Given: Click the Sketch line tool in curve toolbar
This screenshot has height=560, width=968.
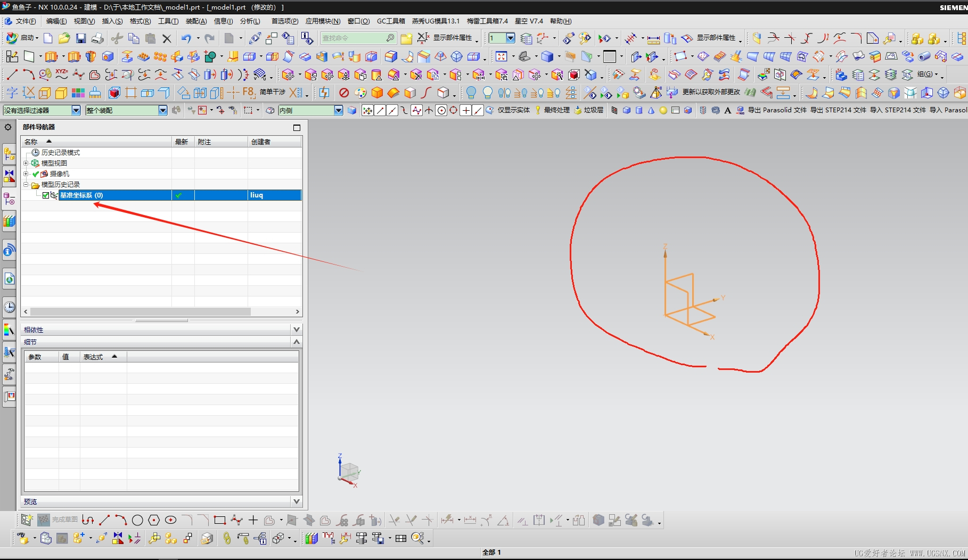Looking at the screenshot, I should point(12,75).
